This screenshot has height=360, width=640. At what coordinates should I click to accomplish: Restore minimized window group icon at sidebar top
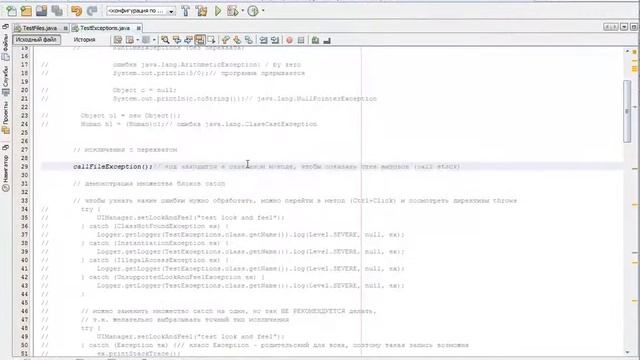click(5, 27)
